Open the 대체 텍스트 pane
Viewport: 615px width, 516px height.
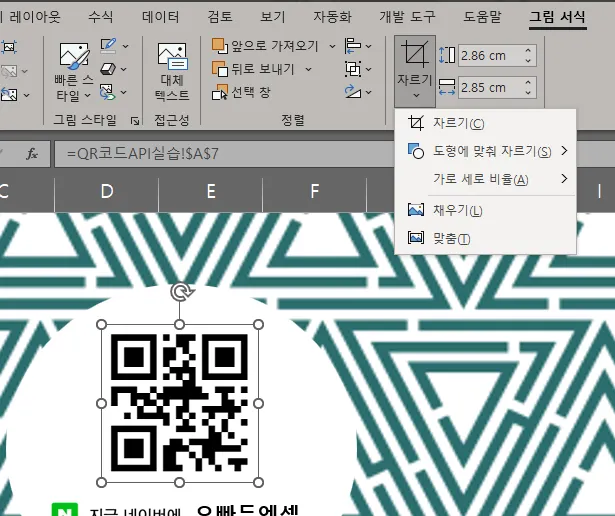point(172,71)
